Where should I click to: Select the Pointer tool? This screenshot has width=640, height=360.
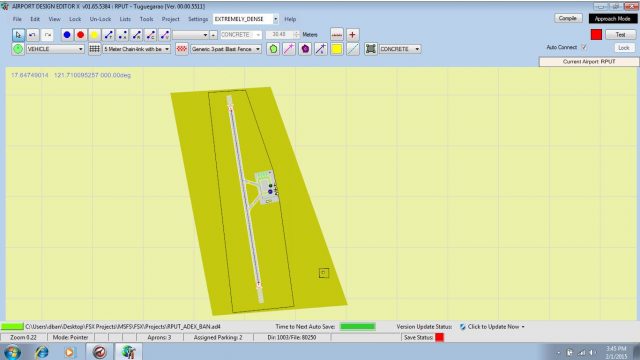pyautogui.click(x=18, y=35)
